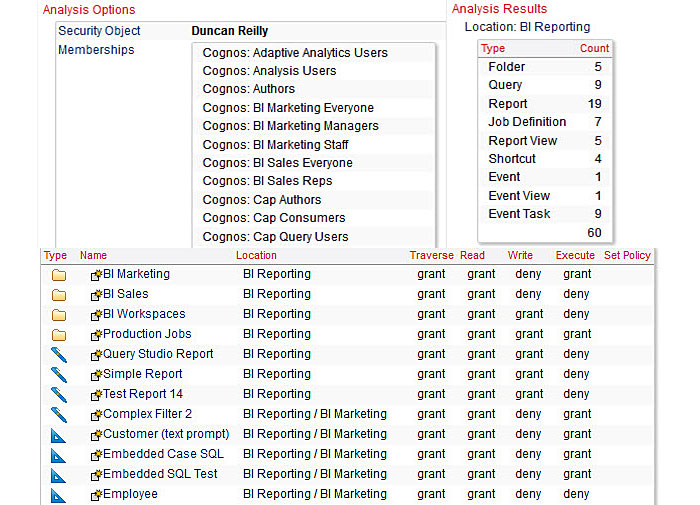Select 'Cognos: Adaptive Analytics Users' membership
The image size is (700, 505).
click(295, 53)
